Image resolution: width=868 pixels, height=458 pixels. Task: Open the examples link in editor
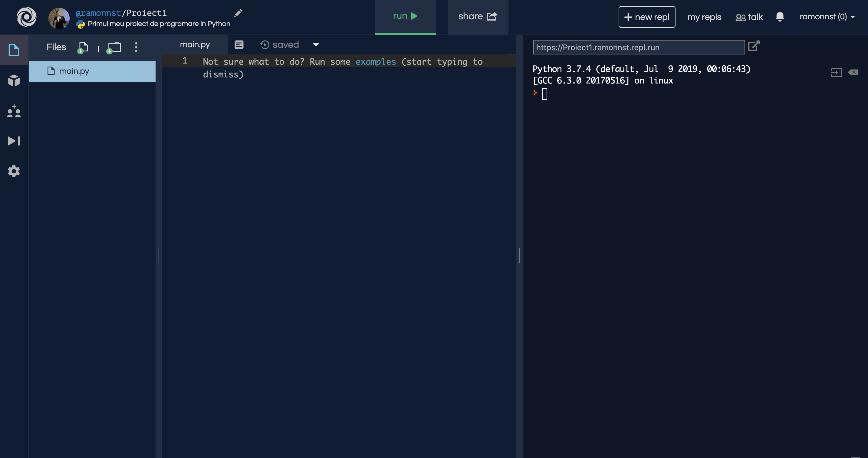(376, 62)
